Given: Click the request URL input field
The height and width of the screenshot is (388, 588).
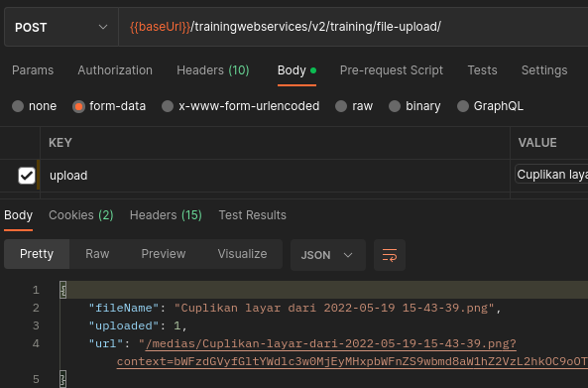Looking at the screenshot, I should pyautogui.click(x=353, y=27).
